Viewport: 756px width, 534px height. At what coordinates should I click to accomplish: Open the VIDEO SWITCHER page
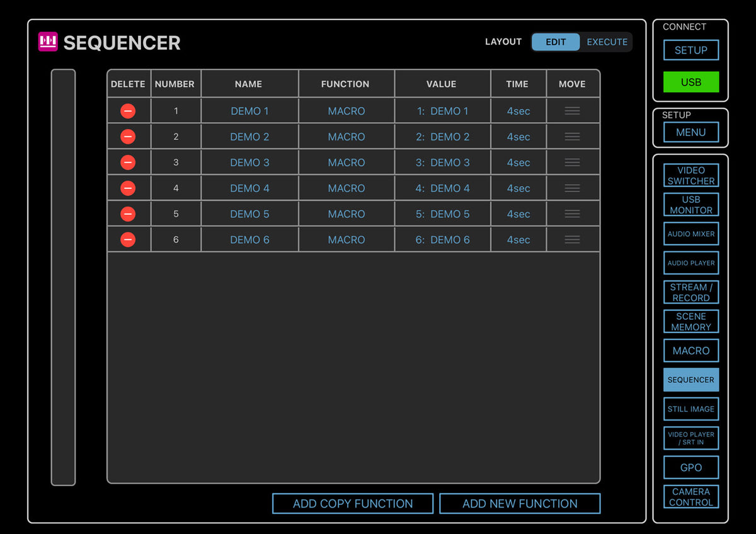[x=690, y=176]
